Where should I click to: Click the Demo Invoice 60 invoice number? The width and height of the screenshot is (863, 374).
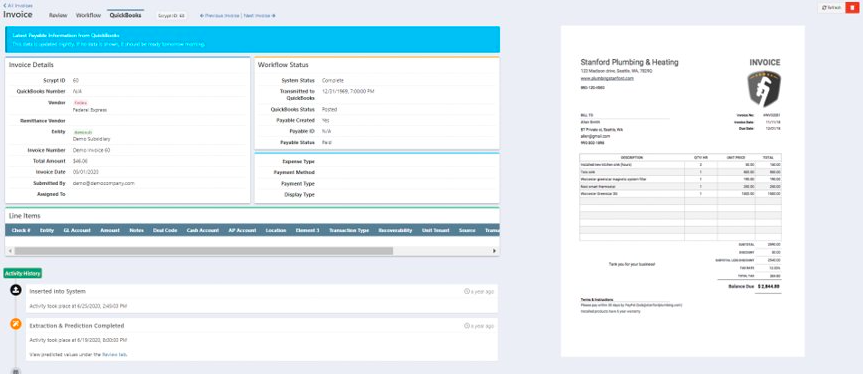coord(92,150)
